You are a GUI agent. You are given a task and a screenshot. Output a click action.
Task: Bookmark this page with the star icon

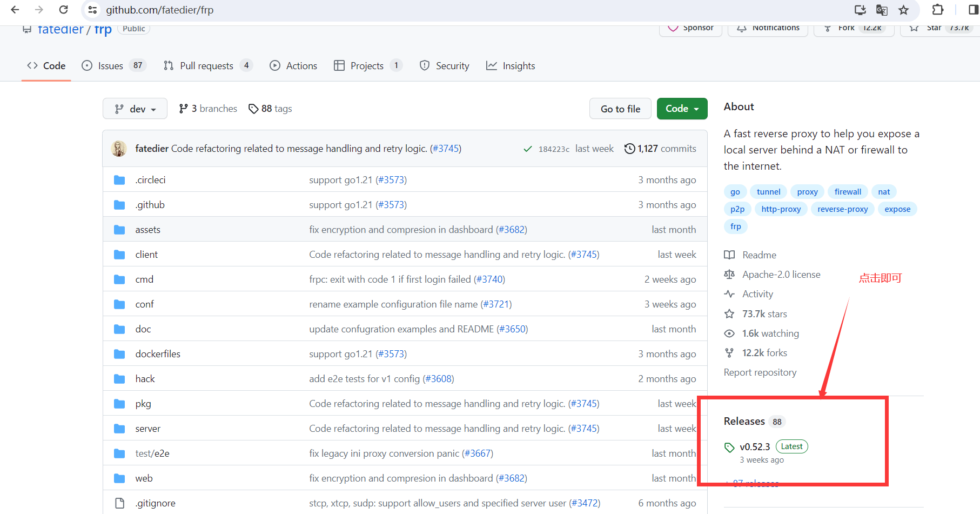904,10
